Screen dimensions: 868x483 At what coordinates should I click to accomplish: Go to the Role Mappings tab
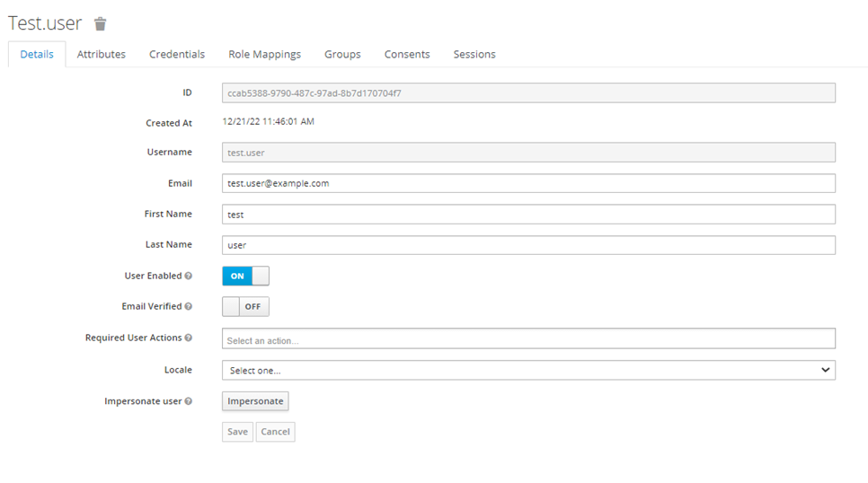(x=264, y=55)
